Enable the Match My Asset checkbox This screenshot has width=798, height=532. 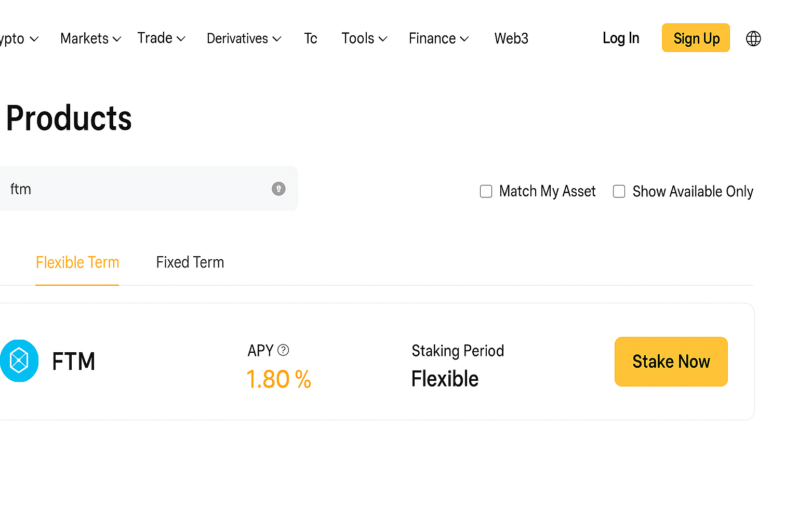click(x=485, y=191)
